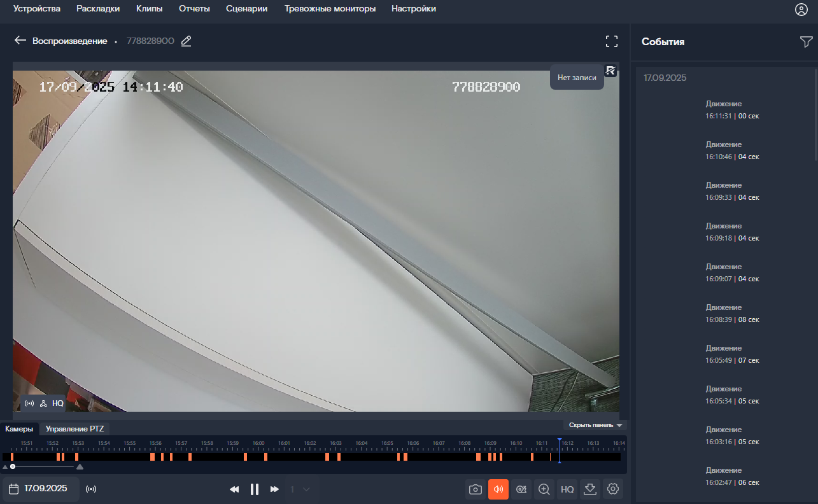Click the camera video feed
This screenshot has height=504, width=818.
316,241
